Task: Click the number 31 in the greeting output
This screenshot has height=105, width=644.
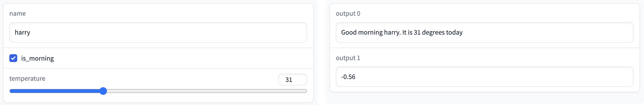Action: [x=417, y=32]
